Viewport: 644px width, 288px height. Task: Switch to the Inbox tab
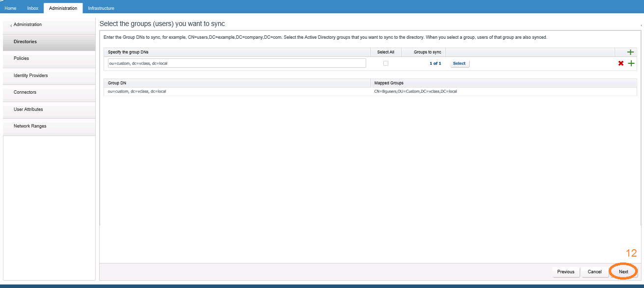(x=32, y=8)
